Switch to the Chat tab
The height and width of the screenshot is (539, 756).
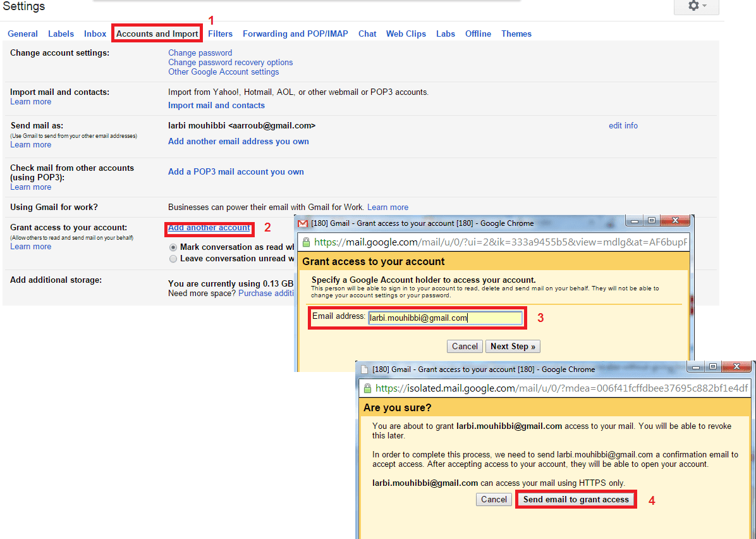coord(367,34)
